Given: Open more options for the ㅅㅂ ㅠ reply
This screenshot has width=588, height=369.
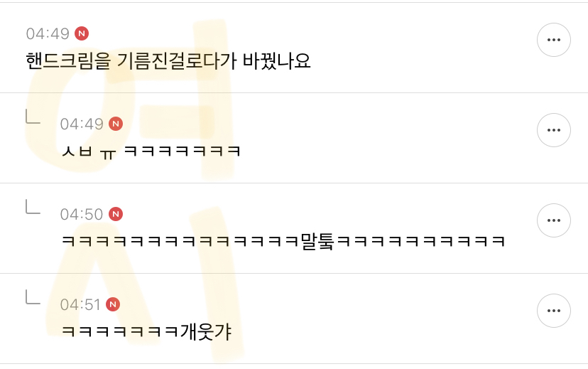Looking at the screenshot, I should [553, 130].
